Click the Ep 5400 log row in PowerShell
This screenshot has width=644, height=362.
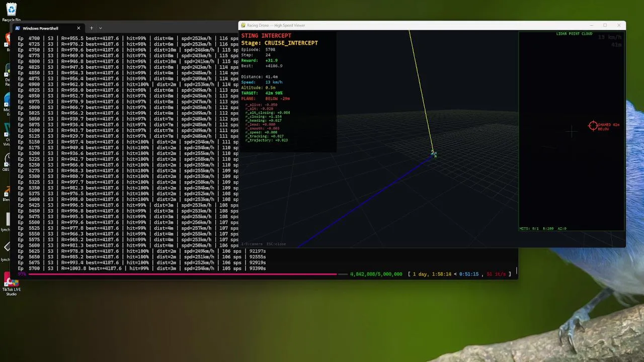[x=128, y=200]
